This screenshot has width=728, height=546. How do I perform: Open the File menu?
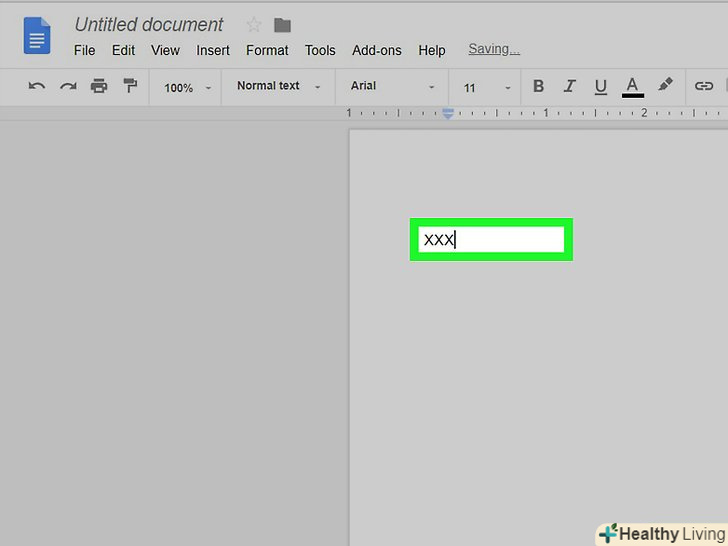click(84, 50)
